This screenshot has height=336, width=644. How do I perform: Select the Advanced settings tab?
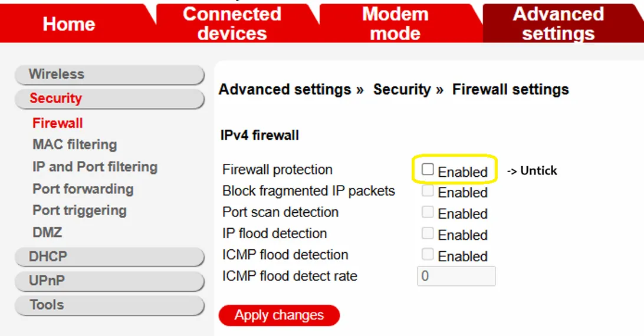(558, 24)
